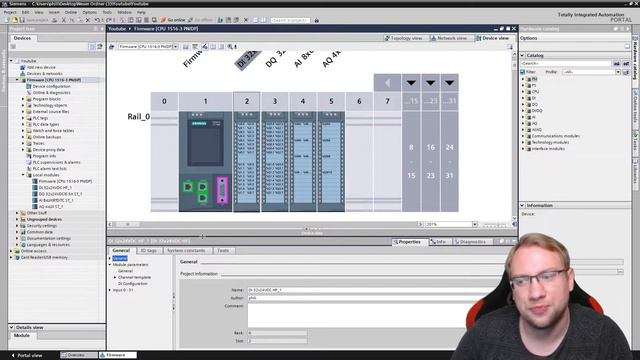Collapse the Local modules folder
Screen dimensions: 640x360
tap(23, 175)
